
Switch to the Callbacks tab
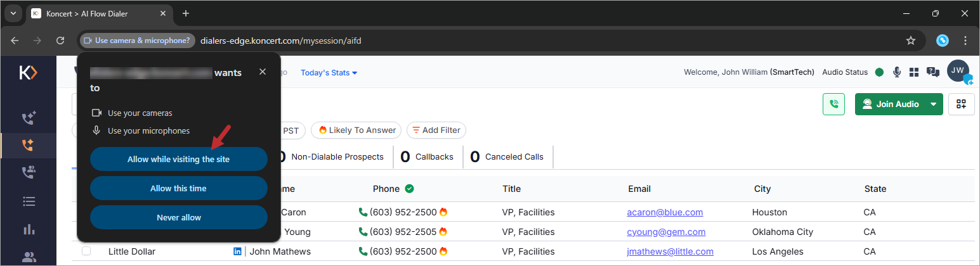(x=427, y=156)
